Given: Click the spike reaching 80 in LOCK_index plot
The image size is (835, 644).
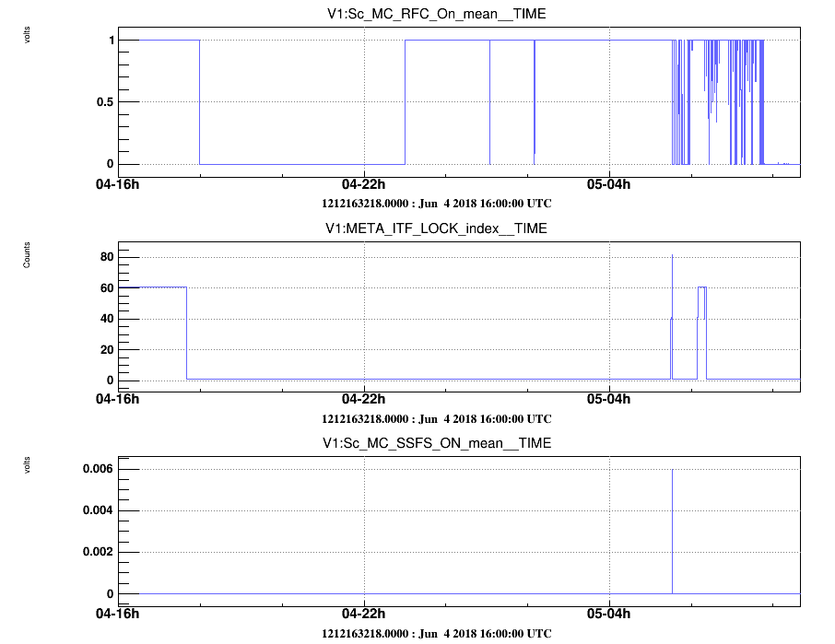Looking at the screenshot, I should [672, 256].
